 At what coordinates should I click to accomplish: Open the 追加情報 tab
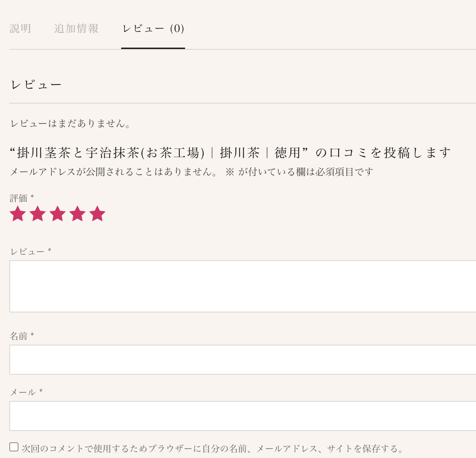[x=76, y=28]
